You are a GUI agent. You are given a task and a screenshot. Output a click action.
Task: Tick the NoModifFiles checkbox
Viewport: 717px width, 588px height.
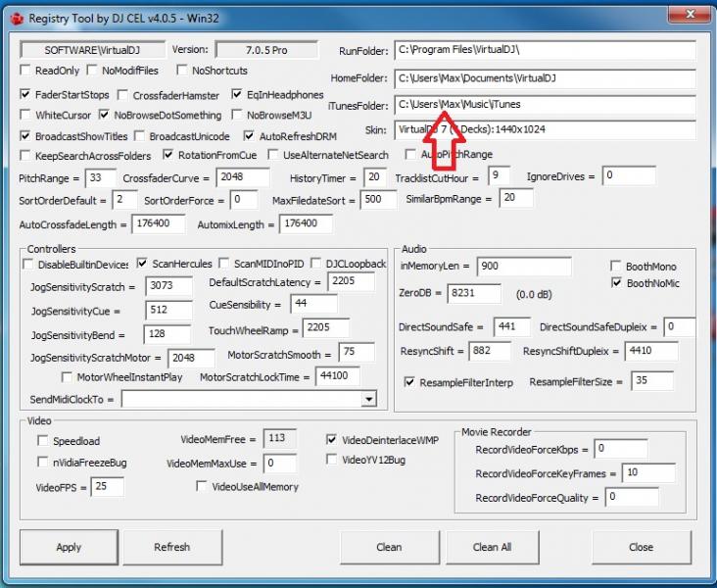92,70
